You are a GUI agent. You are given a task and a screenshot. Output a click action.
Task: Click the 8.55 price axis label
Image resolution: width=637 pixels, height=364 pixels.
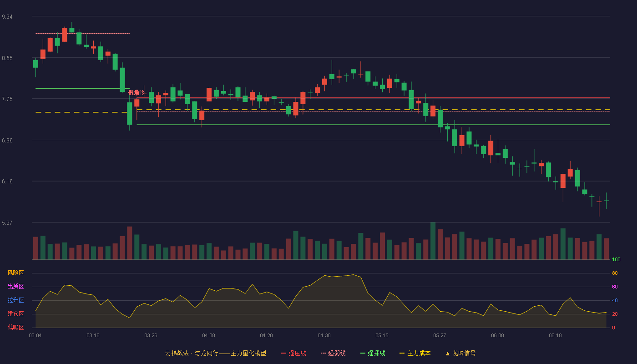[x=7, y=58]
